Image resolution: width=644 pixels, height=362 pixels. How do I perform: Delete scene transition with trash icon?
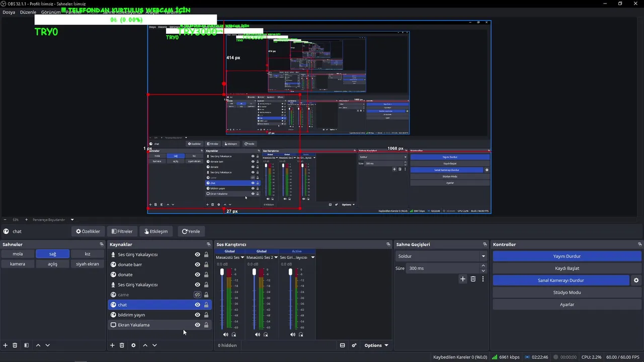pos(473,279)
